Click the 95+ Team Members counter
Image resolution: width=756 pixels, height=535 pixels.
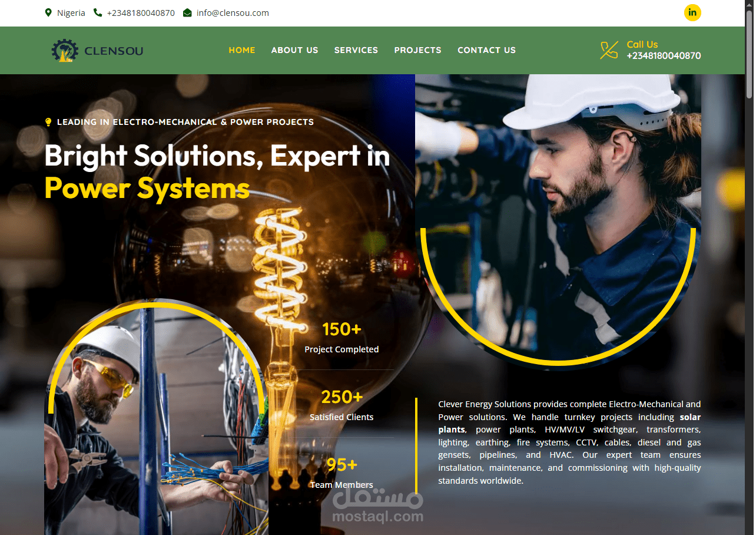click(341, 473)
